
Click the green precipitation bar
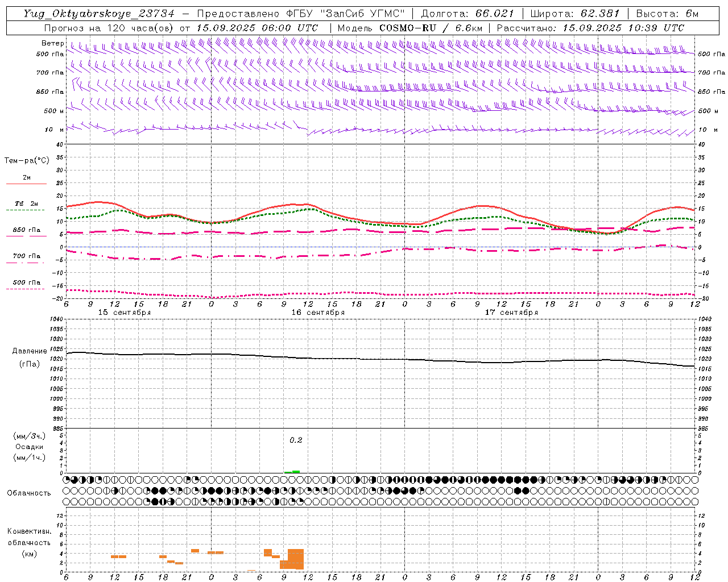tap(292, 472)
